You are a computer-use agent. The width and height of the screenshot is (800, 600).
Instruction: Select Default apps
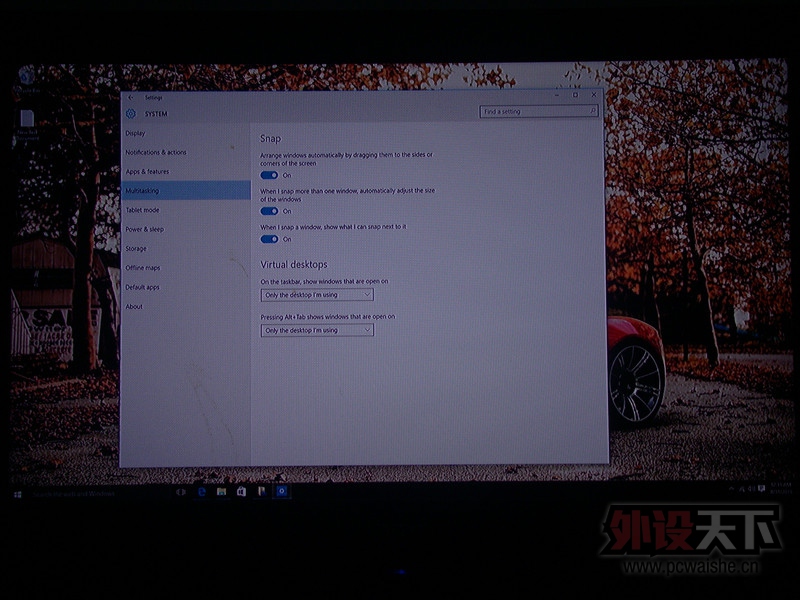click(x=186, y=287)
